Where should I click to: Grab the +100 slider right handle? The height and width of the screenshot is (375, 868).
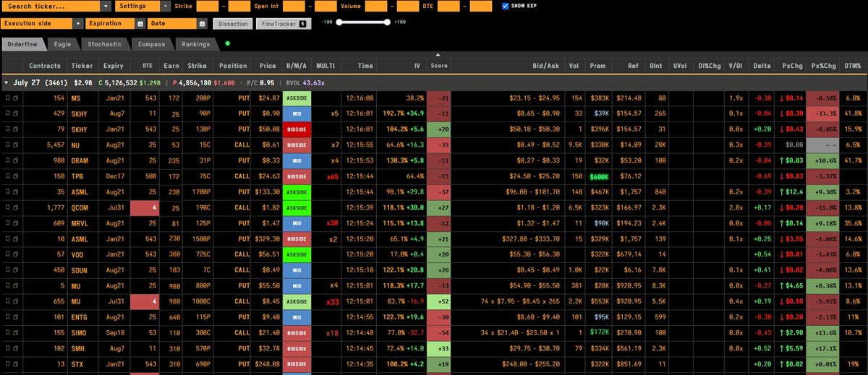click(388, 22)
